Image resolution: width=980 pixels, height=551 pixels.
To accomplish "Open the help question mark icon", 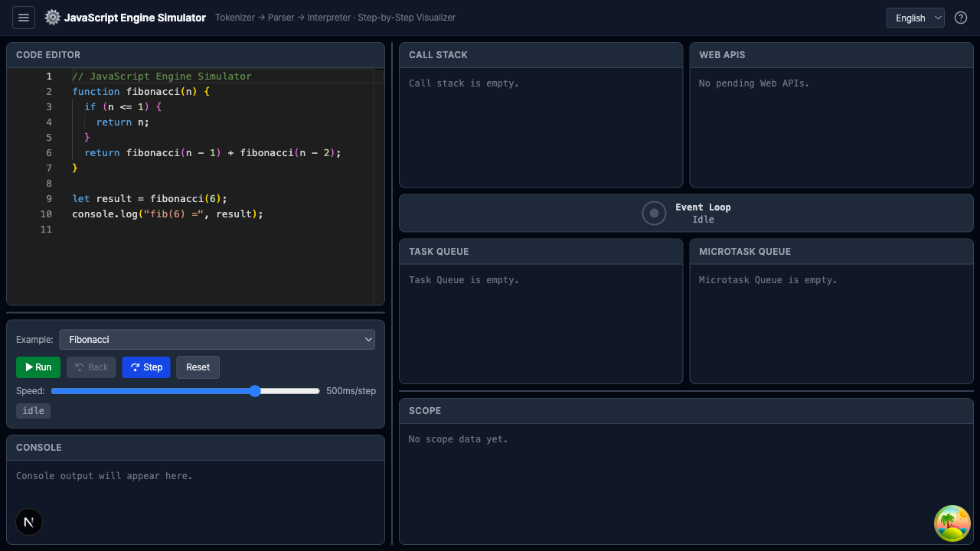I will click(x=961, y=18).
